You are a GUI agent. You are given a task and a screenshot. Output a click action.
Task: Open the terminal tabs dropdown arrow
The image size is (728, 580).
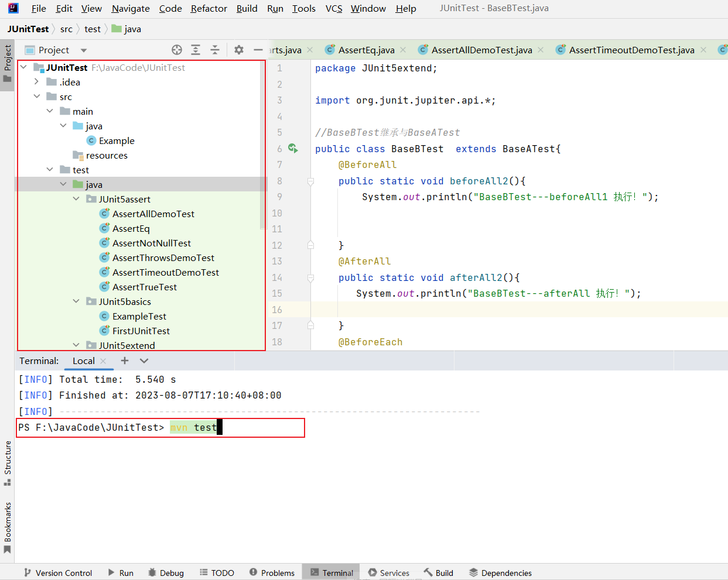tap(144, 361)
